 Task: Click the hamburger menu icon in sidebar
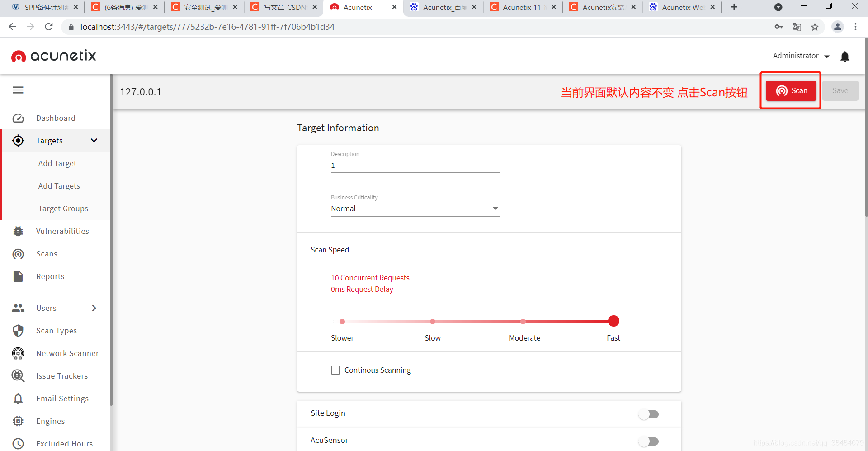click(18, 90)
